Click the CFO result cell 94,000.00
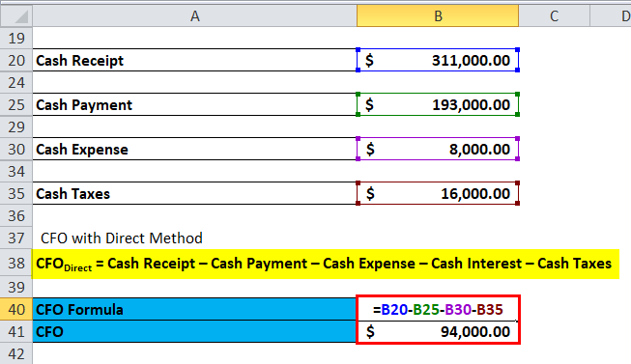Image resolution: width=631 pixels, height=364 pixels. 438,331
